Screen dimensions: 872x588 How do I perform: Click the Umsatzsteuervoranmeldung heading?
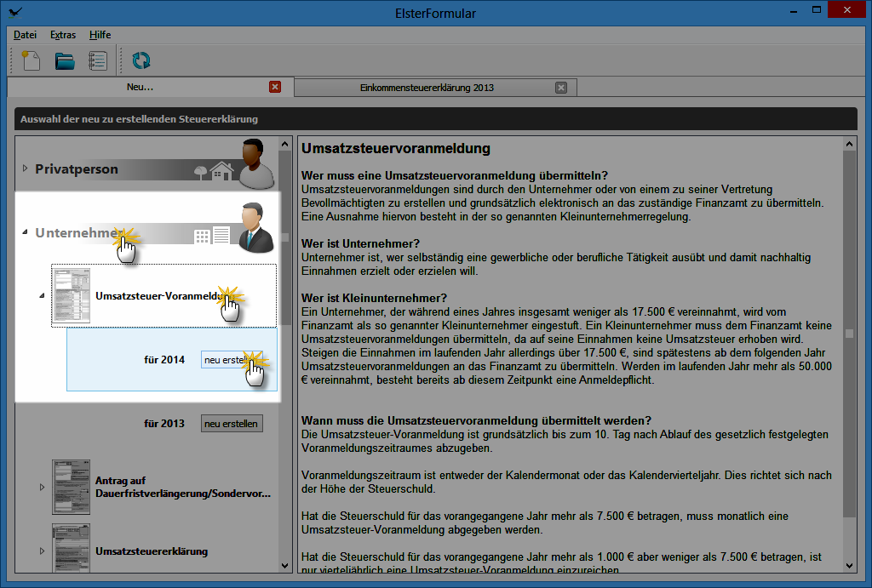click(x=396, y=148)
